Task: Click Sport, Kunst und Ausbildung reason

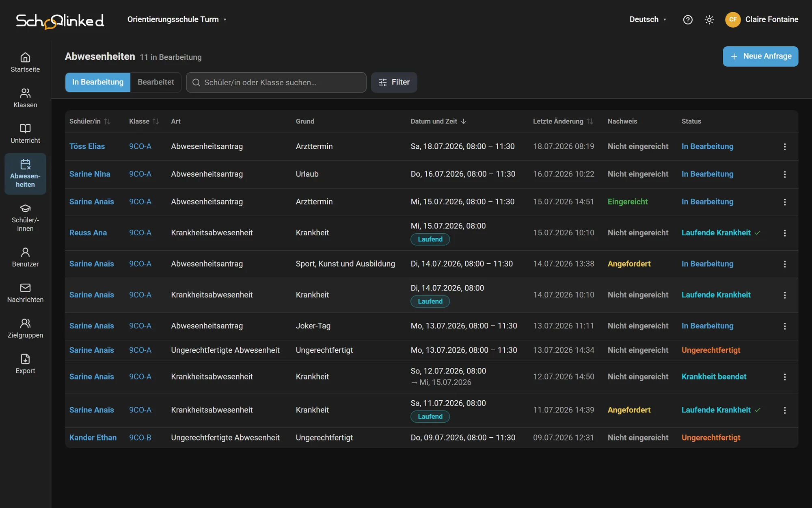Action: (x=345, y=264)
